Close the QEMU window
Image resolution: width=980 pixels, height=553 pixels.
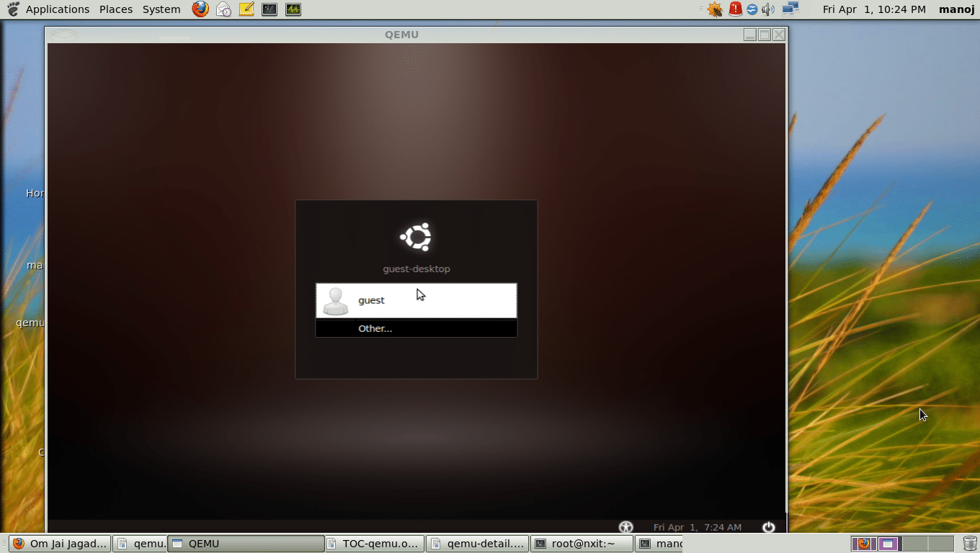click(x=779, y=35)
